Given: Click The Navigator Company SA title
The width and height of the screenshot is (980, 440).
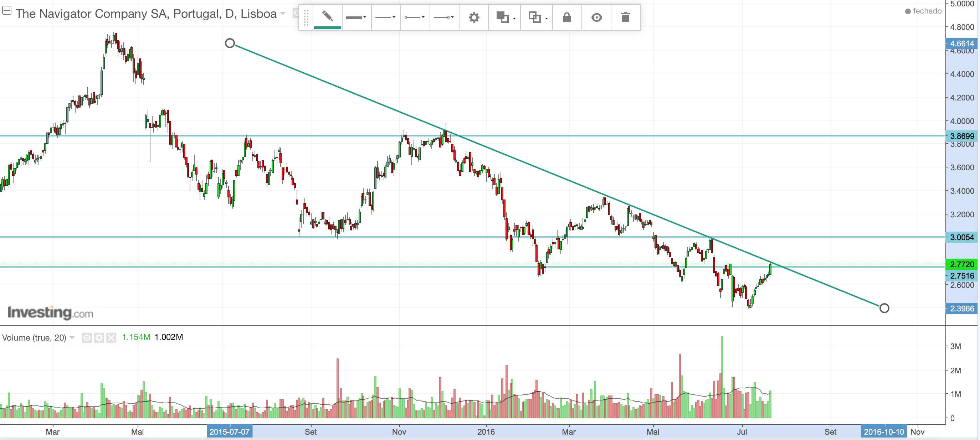Looking at the screenshot, I should [x=146, y=14].
